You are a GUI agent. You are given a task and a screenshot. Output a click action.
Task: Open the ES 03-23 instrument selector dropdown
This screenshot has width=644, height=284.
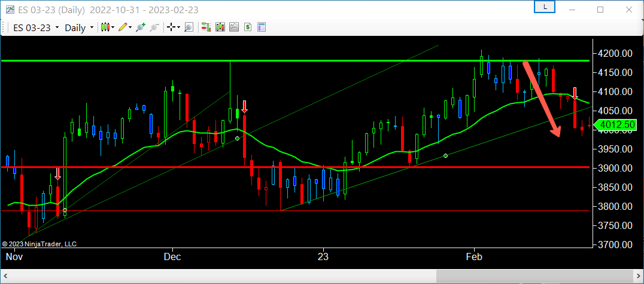tap(36, 28)
